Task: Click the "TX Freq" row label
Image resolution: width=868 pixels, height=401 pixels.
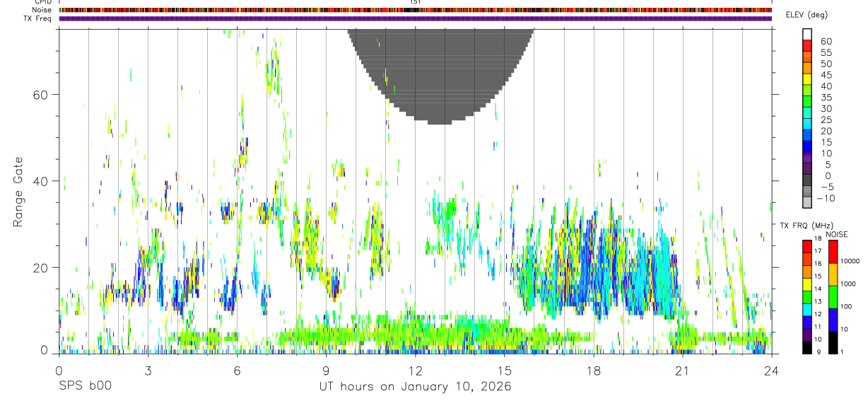Action: (38, 18)
